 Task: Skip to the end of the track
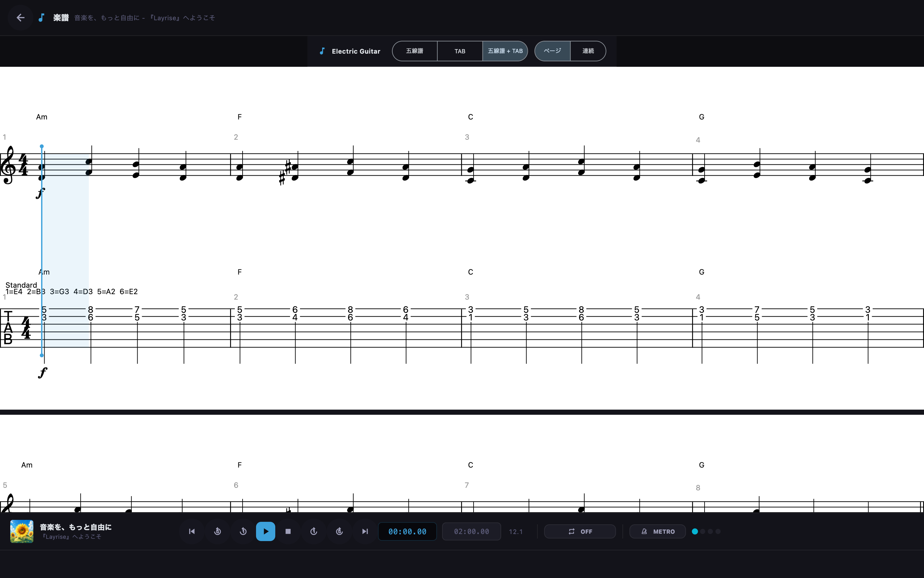tap(365, 531)
